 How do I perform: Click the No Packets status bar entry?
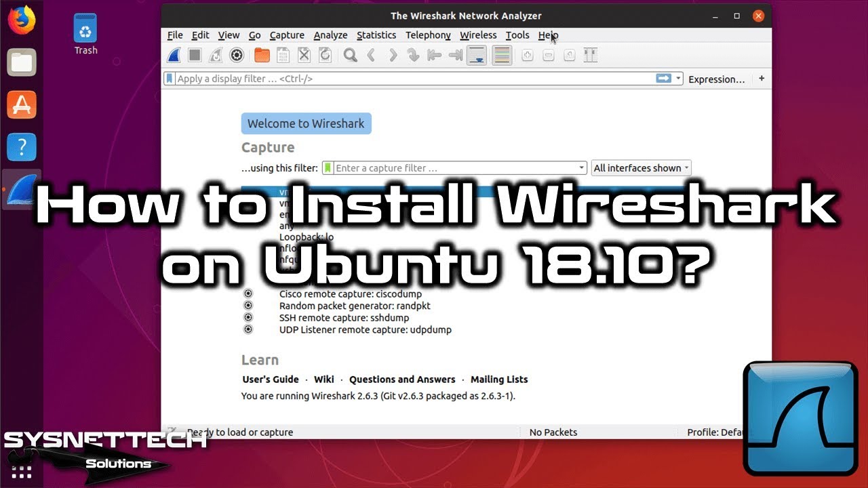553,432
